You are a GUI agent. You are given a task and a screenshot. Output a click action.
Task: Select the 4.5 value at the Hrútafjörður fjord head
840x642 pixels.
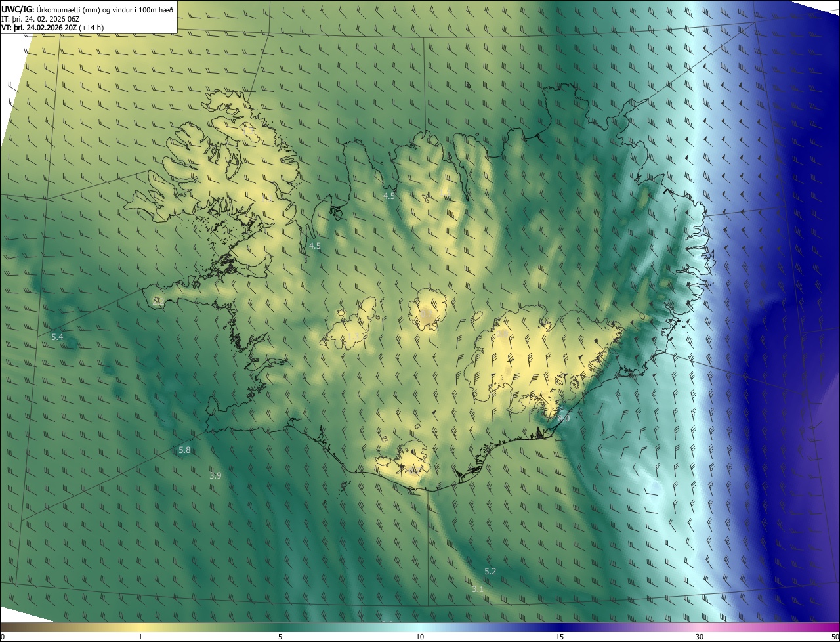pyautogui.click(x=315, y=246)
